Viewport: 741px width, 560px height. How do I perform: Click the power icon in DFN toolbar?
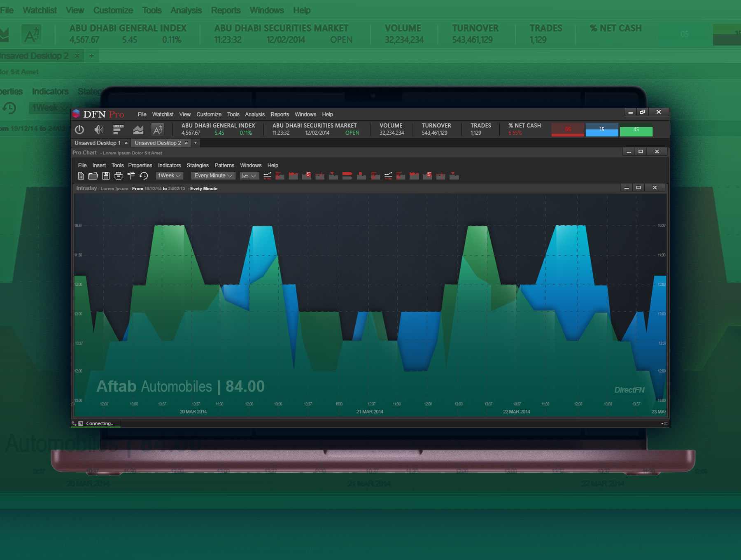79,130
